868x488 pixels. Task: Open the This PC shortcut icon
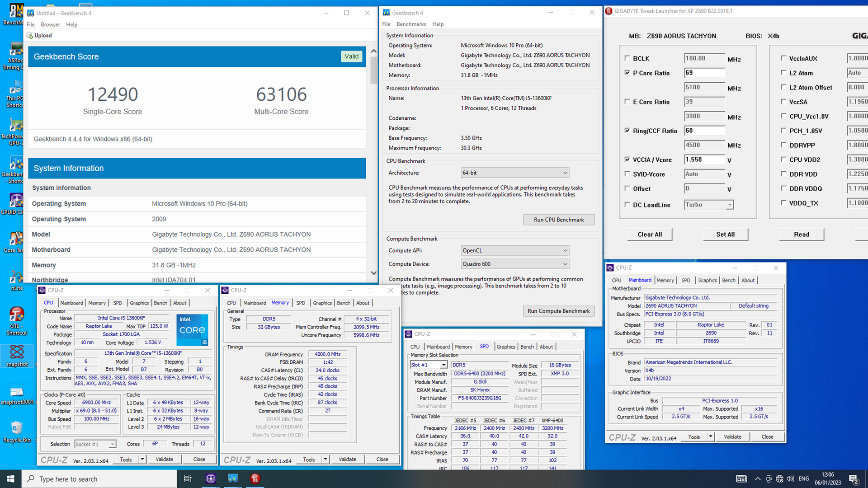(16, 94)
